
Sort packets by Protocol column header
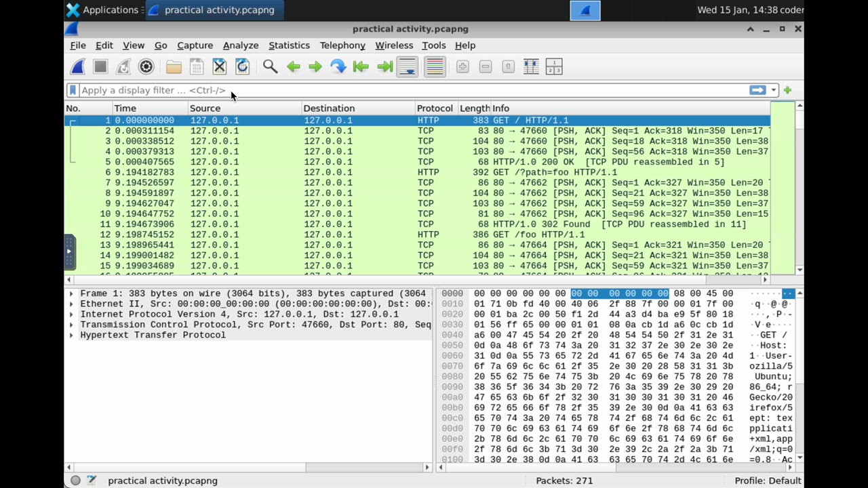tap(435, 108)
